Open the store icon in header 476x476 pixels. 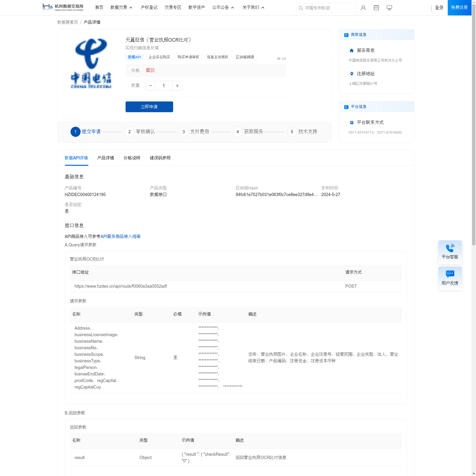click(376, 8)
